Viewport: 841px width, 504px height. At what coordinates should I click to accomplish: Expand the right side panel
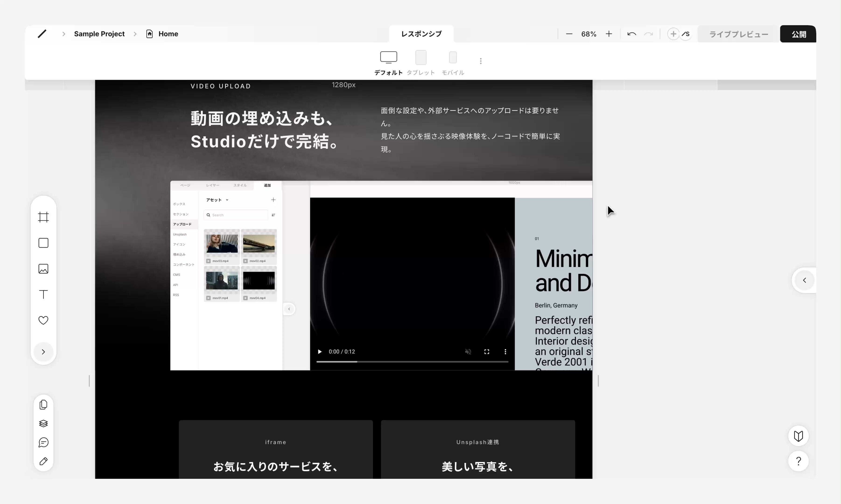[804, 280]
